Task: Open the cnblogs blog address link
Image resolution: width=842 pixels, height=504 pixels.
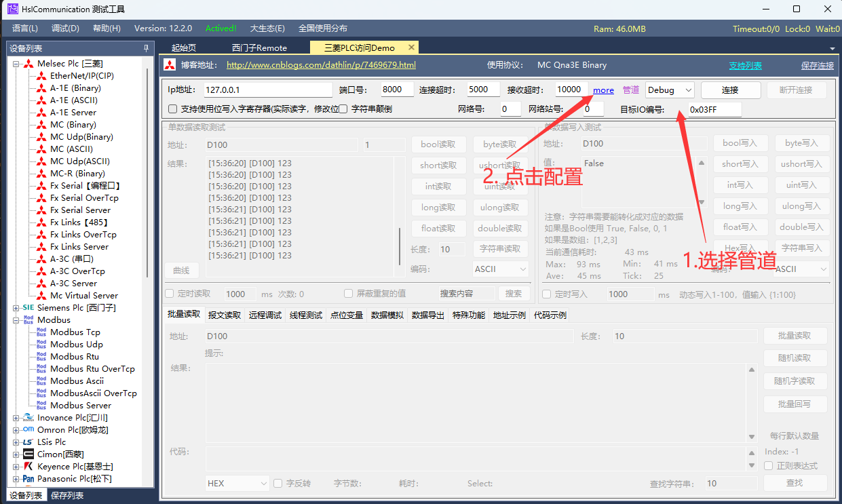Action: (321, 65)
